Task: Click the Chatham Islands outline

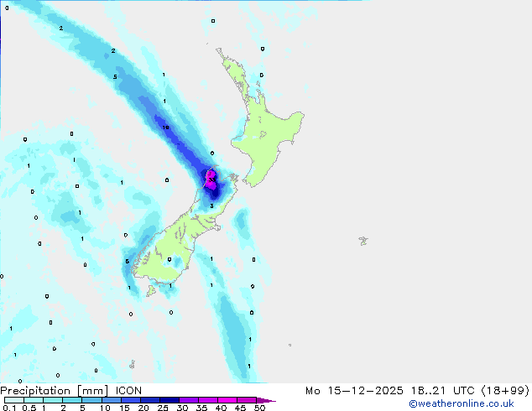Action: pos(363,241)
